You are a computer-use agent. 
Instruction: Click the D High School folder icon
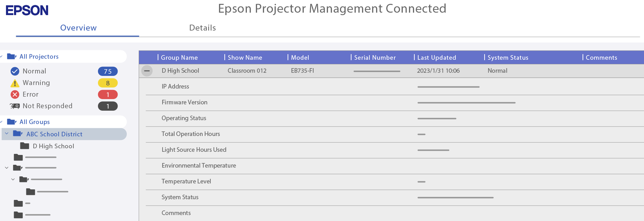(25, 146)
